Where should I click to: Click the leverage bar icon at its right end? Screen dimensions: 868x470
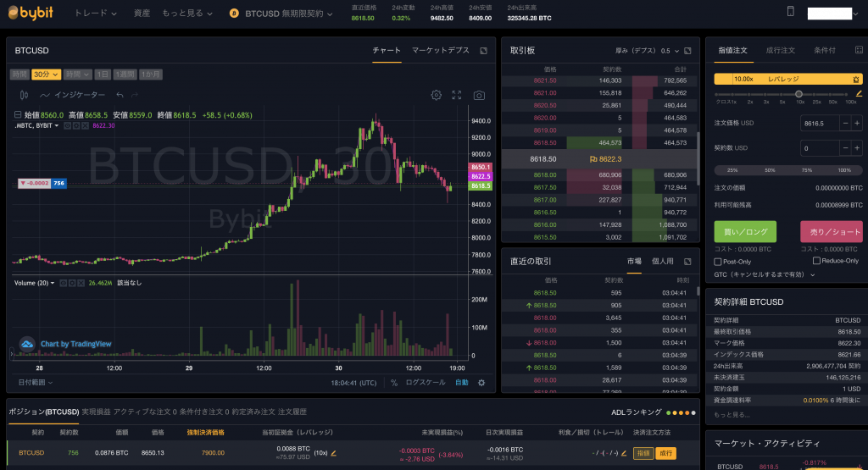[856, 80]
